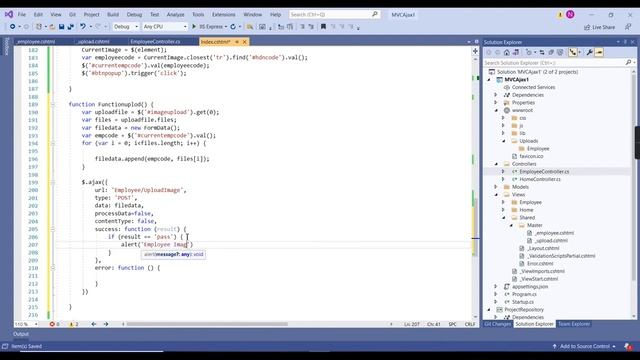The image size is (640, 360).
Task: Click the navigate backward toolbar icon
Action: (13, 27)
